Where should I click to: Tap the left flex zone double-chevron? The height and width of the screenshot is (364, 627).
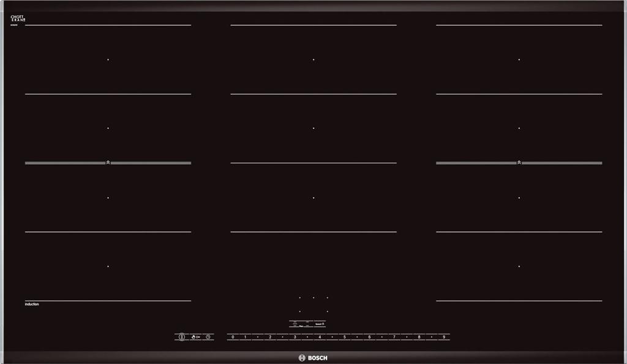click(x=108, y=163)
